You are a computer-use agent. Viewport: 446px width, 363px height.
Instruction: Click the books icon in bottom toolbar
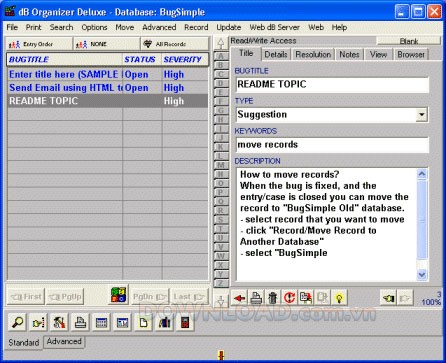pyautogui.click(x=164, y=322)
